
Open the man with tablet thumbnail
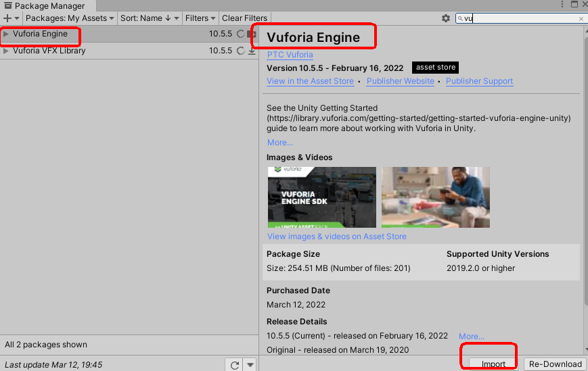436,197
